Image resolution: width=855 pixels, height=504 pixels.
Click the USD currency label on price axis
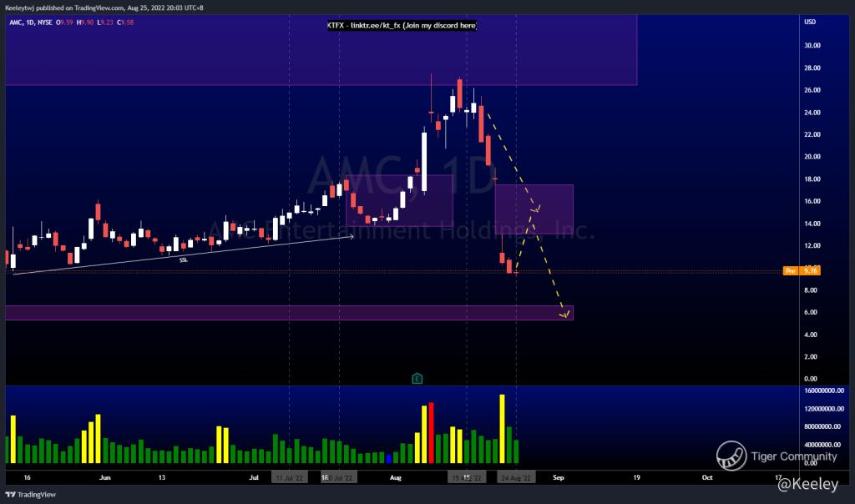[x=810, y=22]
